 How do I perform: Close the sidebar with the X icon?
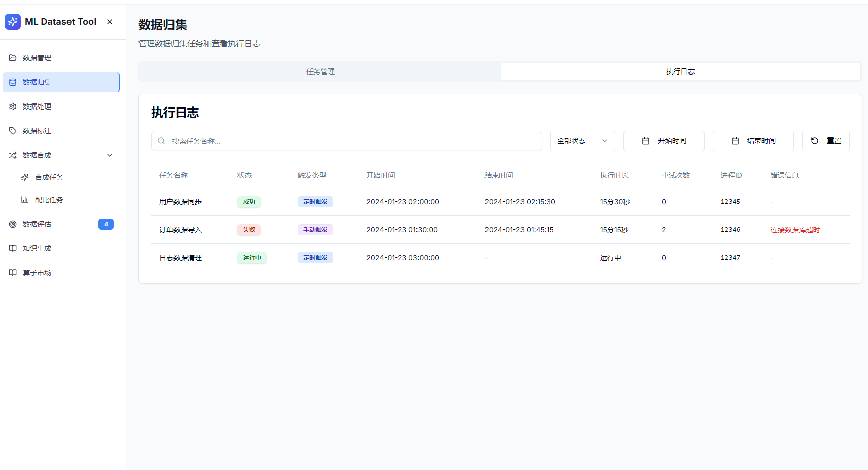110,22
